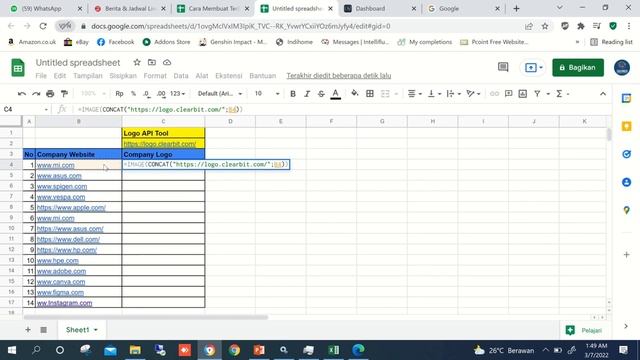Open the Maps side panel icon
Screen dimensions: 640x360
(x=627, y=210)
